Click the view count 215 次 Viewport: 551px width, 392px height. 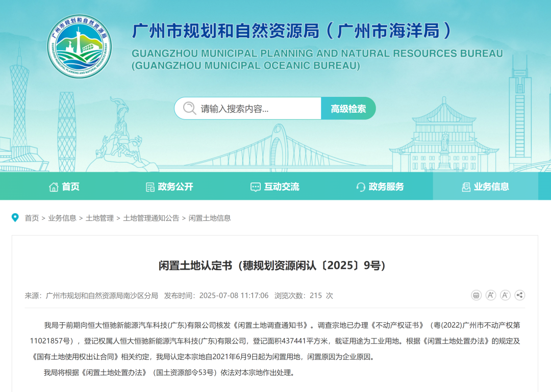tap(321, 296)
